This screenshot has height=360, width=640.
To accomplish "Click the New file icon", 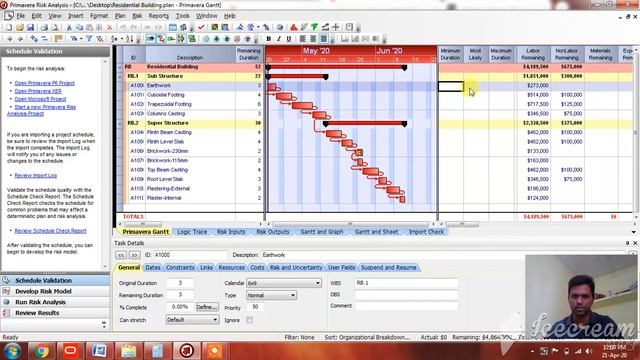I will pyautogui.click(x=9, y=27).
